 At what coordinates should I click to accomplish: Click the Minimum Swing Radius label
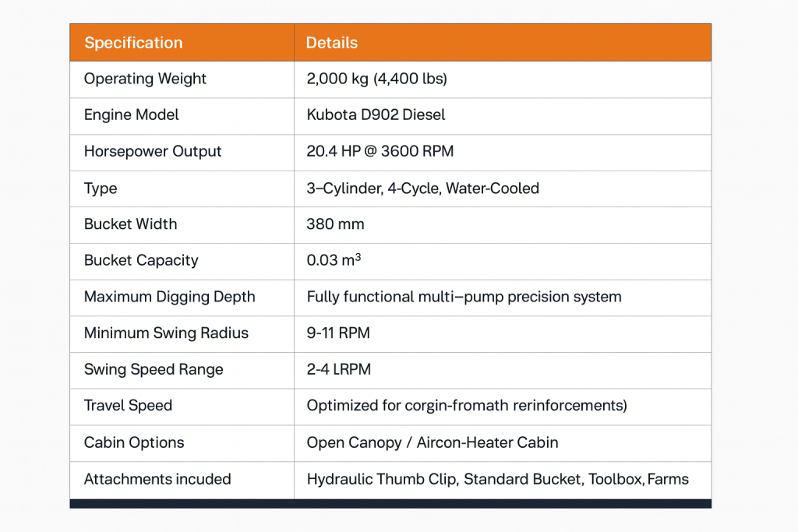166,333
